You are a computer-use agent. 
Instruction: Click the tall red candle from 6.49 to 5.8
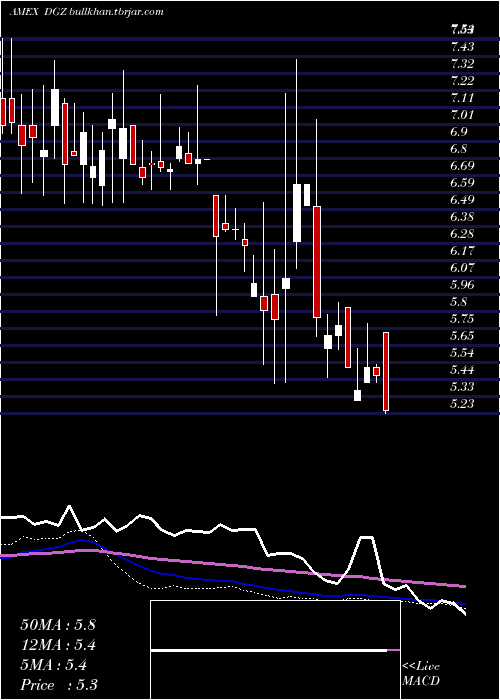pyautogui.click(x=317, y=262)
